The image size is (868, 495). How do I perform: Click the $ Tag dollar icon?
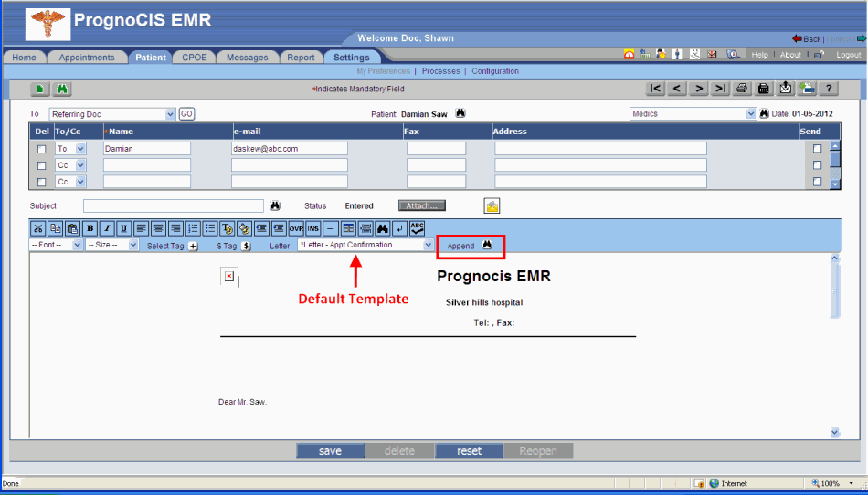(x=247, y=247)
